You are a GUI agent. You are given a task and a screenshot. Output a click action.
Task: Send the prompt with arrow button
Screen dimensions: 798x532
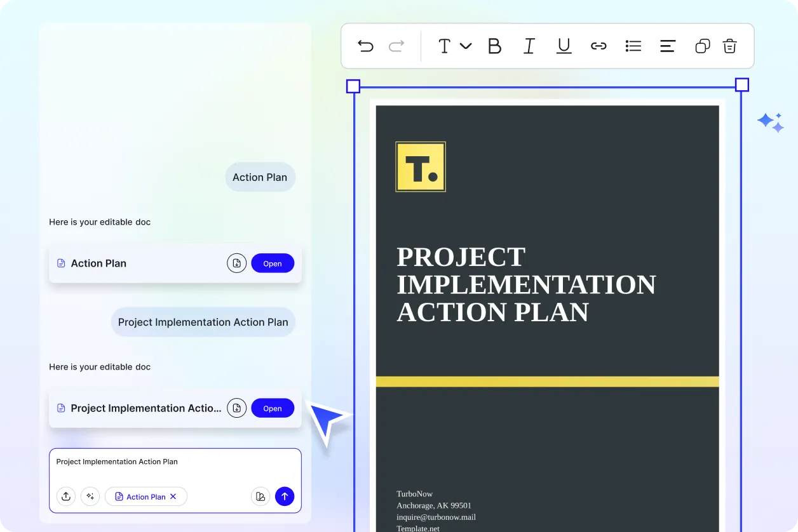[285, 496]
